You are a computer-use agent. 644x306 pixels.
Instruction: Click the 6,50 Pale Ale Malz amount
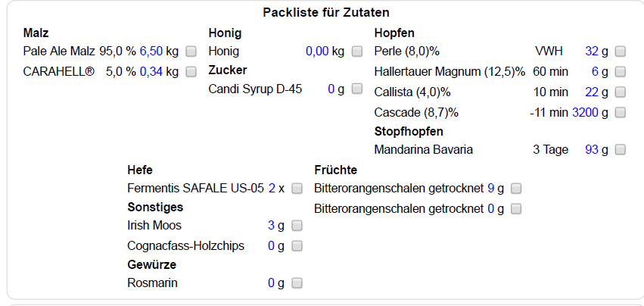pyautogui.click(x=151, y=52)
